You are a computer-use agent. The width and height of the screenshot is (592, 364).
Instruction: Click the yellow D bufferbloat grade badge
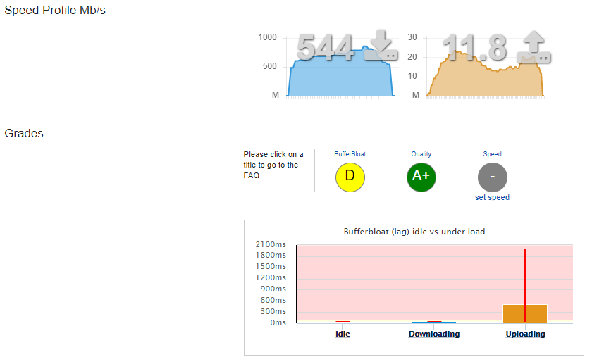(350, 177)
